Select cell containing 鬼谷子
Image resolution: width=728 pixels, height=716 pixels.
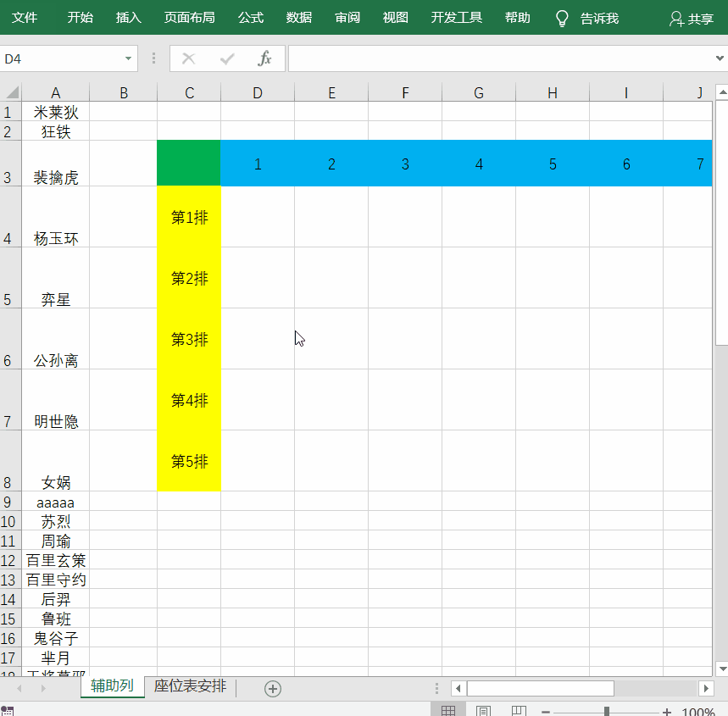(55, 638)
